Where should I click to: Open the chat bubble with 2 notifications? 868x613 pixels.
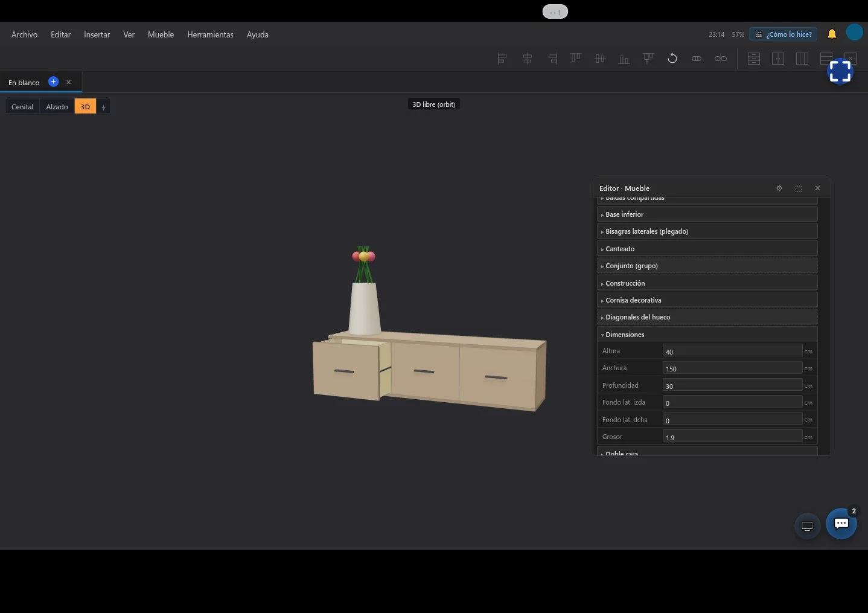(841, 524)
